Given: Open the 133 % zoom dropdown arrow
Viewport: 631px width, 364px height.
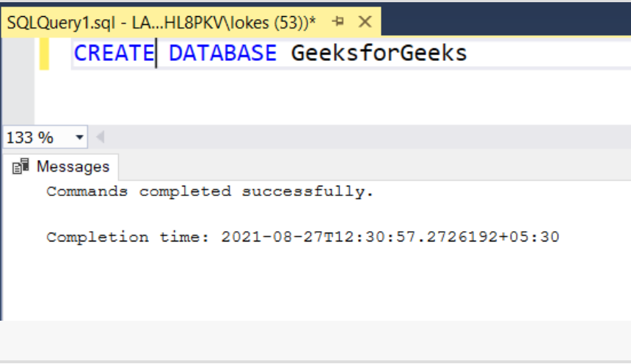Looking at the screenshot, I should (x=79, y=137).
